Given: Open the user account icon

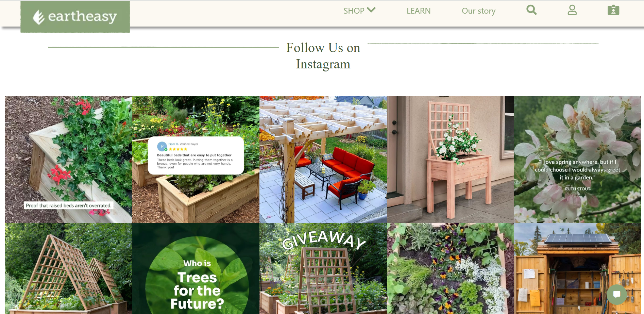Looking at the screenshot, I should 572,10.
